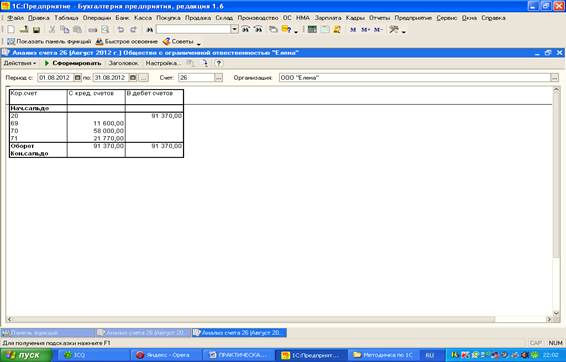This screenshot has width=566, height=362.
Task: Click the cut scissors icon
Action: [x=52, y=30]
